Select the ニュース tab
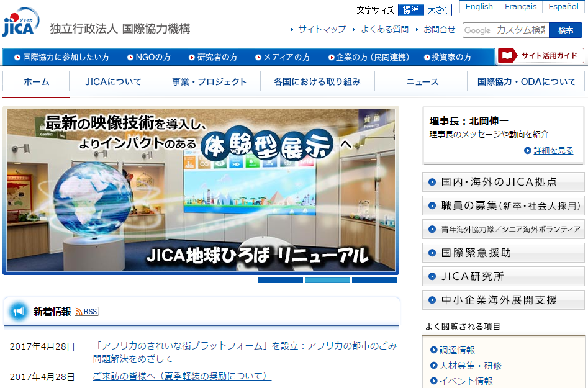Image resolution: width=588 pixels, height=388 pixels. [x=422, y=82]
